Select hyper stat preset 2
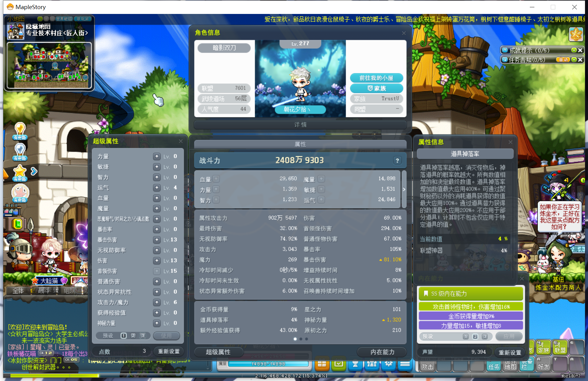This screenshot has width=588, height=381. point(133,336)
